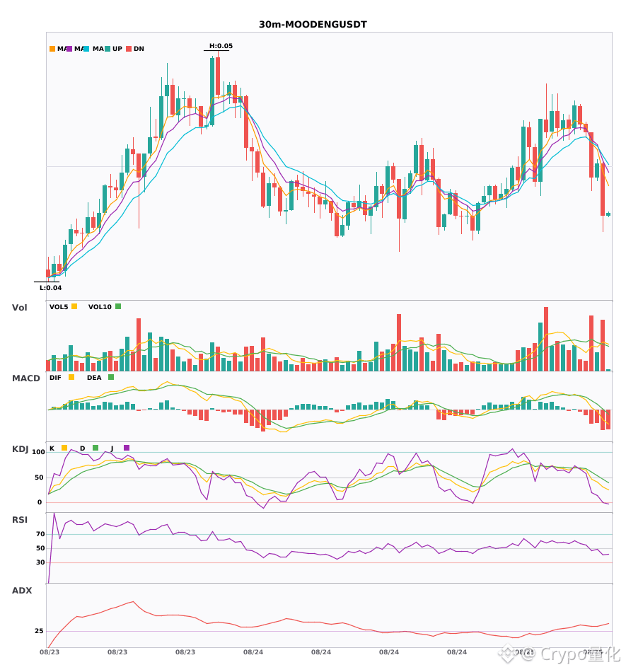Click the H:0.05 high price label
This screenshot has height=672, width=626.
tap(221, 46)
